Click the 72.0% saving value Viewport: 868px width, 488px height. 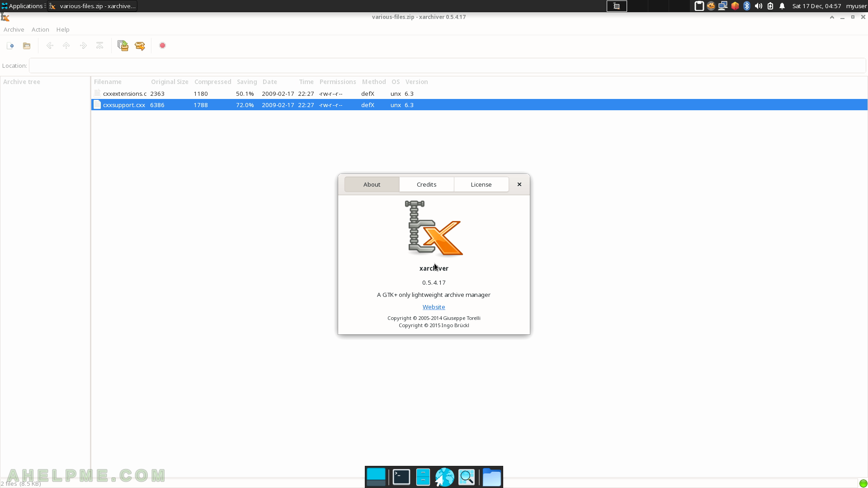click(245, 105)
